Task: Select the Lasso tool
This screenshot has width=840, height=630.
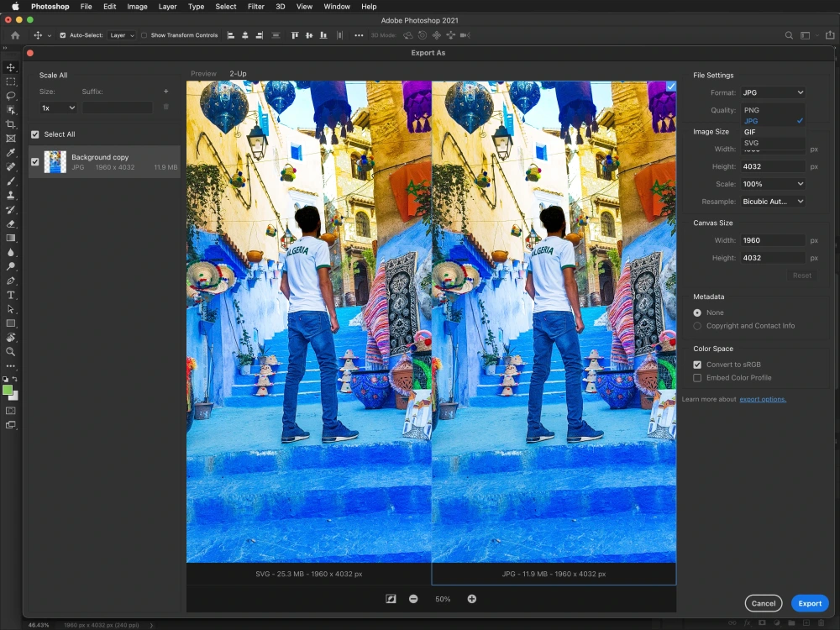Action: pyautogui.click(x=11, y=96)
